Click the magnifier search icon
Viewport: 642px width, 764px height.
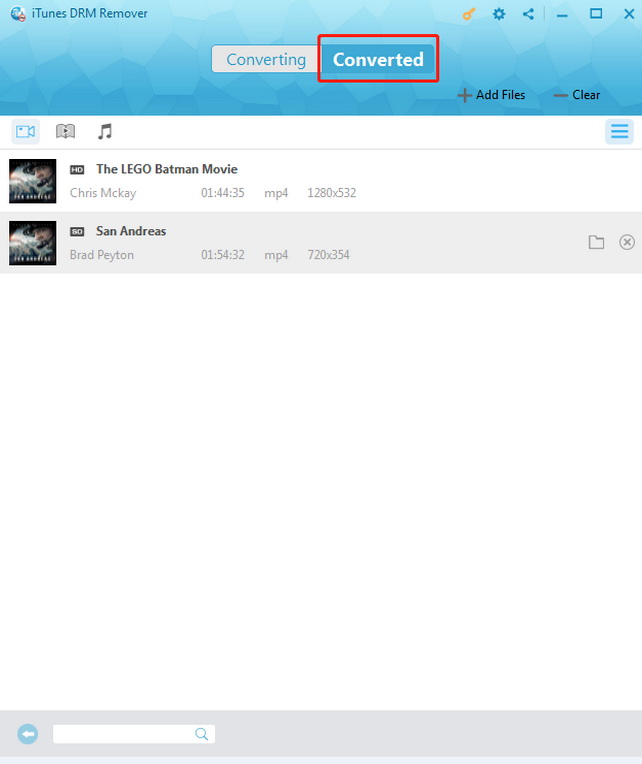click(201, 734)
